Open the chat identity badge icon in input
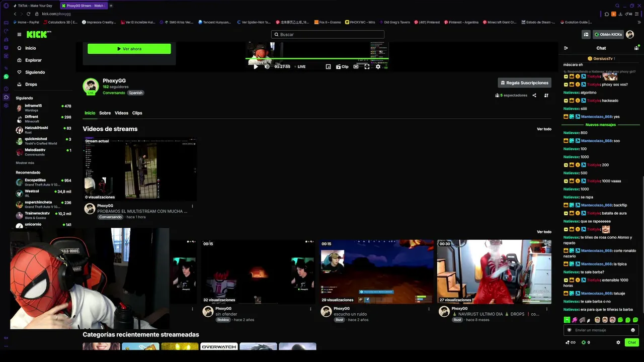The image size is (644, 362). click(x=570, y=330)
